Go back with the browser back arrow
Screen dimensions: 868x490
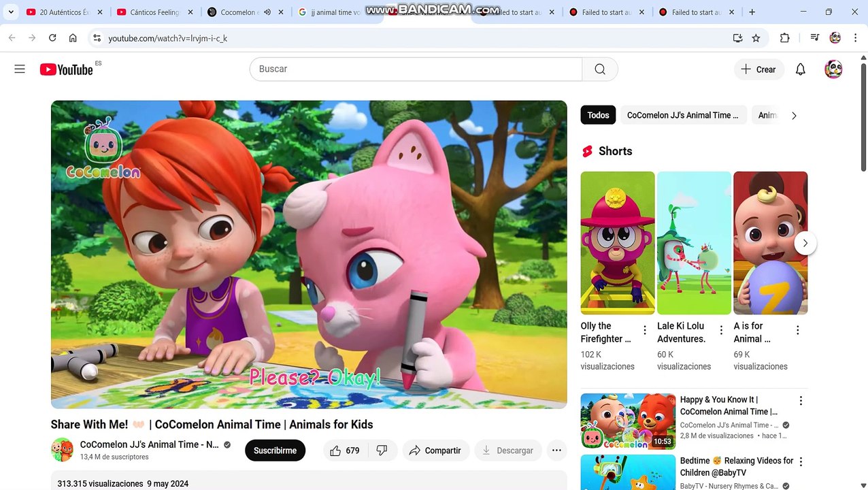point(12,38)
